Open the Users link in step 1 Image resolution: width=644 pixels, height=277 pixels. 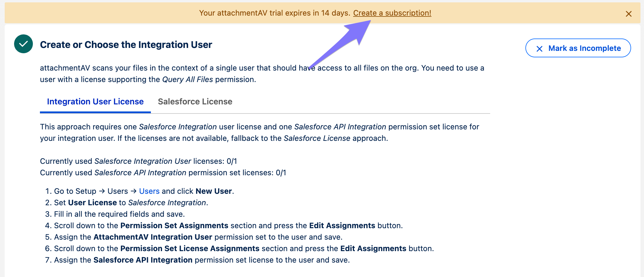[x=149, y=191]
